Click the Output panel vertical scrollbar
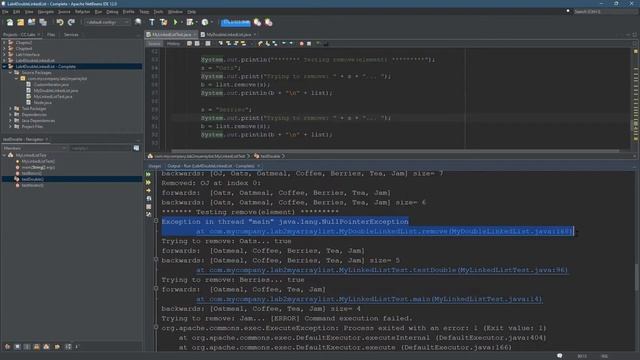 coord(637,278)
